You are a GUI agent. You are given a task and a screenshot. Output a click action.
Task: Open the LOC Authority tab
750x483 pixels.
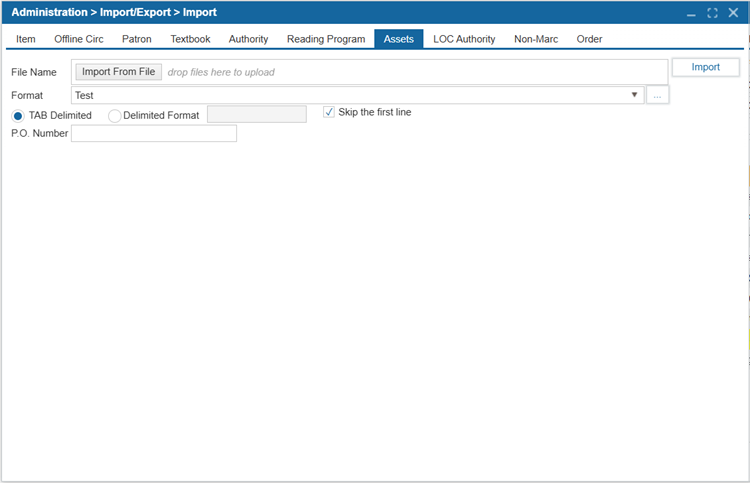[x=464, y=39]
